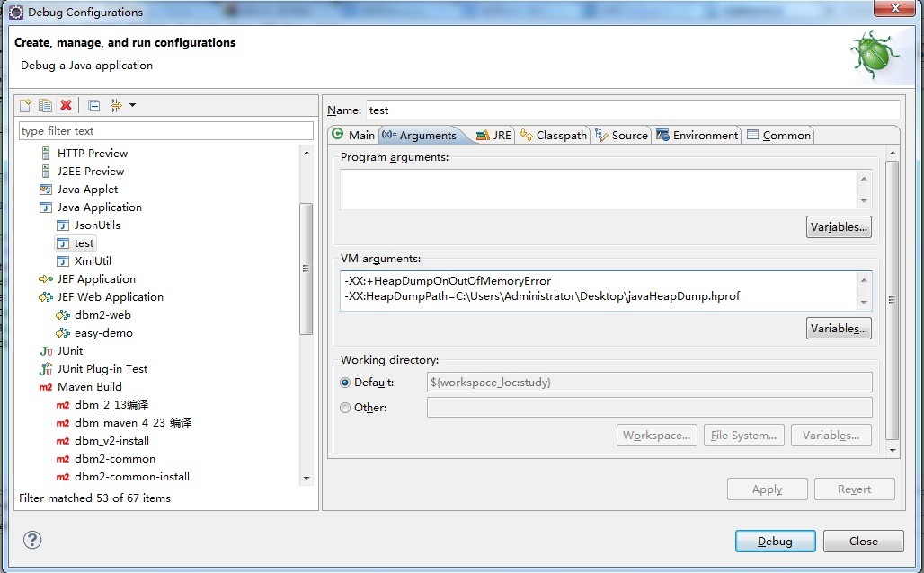Switch to the Arguments tab
The width and height of the screenshot is (924, 573).
(420, 135)
